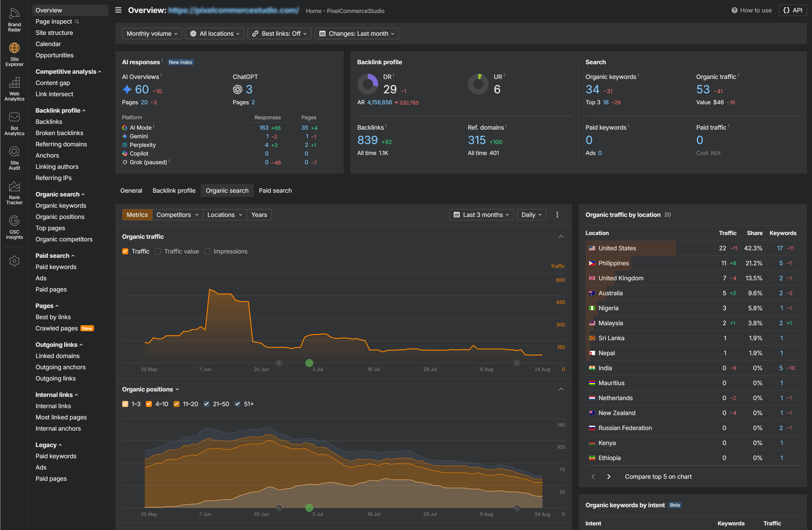
Task: Click the 315 referring domains count
Action: pyautogui.click(x=477, y=140)
